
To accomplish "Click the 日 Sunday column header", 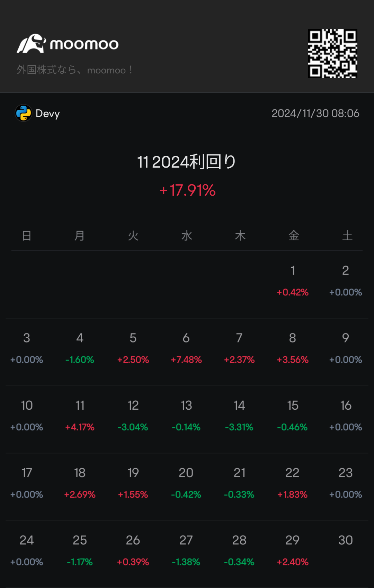I will coord(27,236).
